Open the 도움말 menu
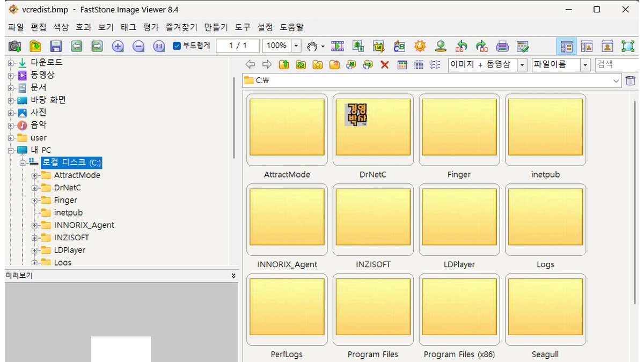This screenshot has width=644, height=362. click(x=291, y=27)
